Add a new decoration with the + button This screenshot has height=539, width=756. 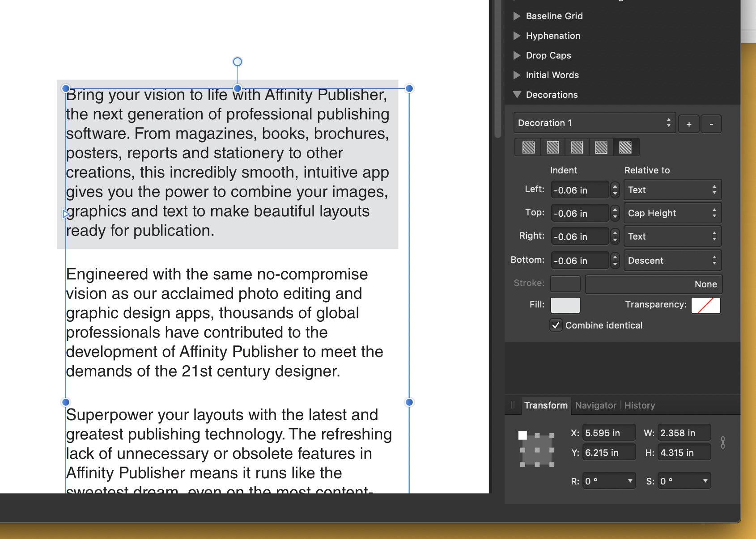(688, 124)
